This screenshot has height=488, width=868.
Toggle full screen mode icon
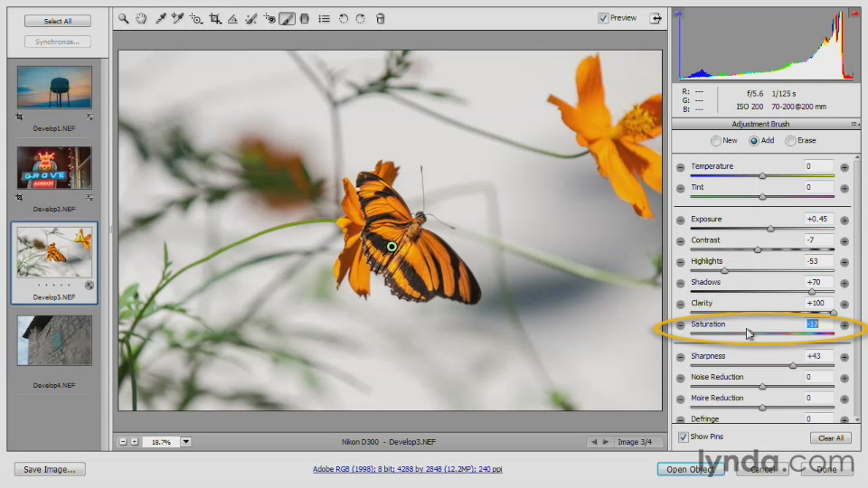(656, 18)
